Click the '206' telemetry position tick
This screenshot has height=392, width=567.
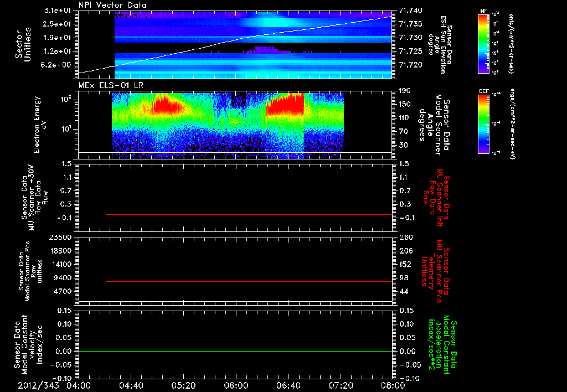coord(405,251)
